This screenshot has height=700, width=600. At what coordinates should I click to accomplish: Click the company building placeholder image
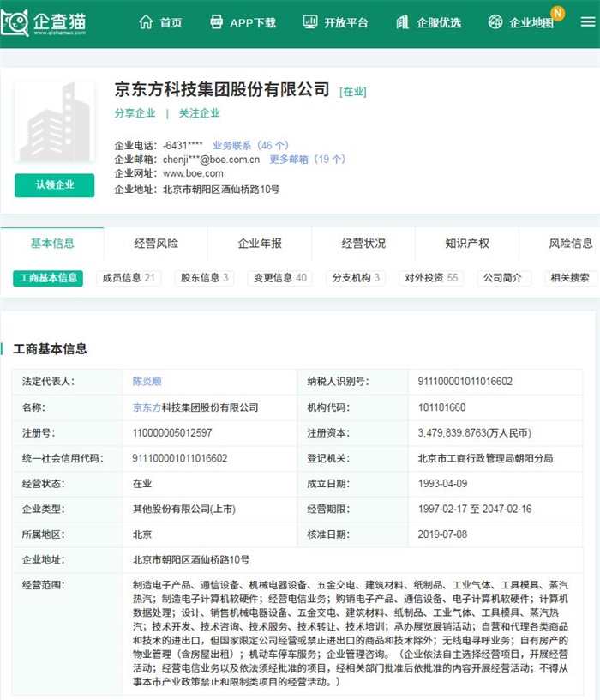point(55,124)
